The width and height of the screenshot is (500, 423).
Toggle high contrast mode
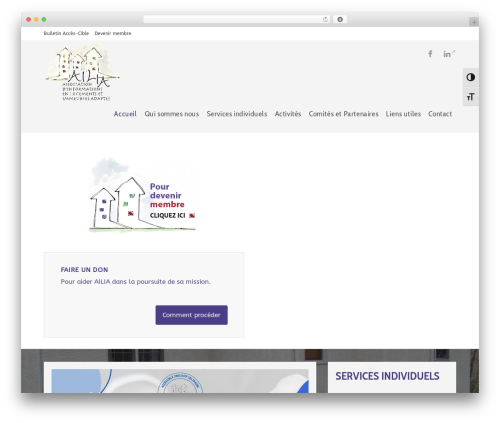pyautogui.click(x=471, y=77)
